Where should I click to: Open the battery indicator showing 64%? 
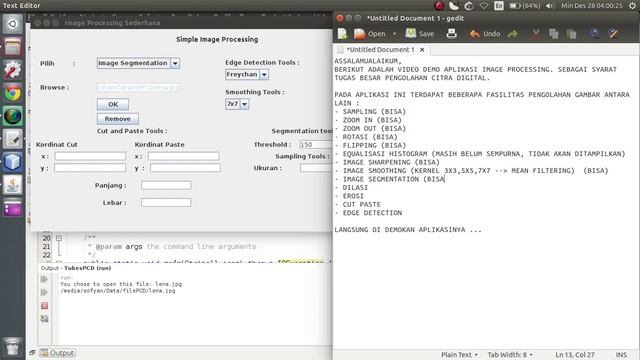pyautogui.click(x=525, y=6)
